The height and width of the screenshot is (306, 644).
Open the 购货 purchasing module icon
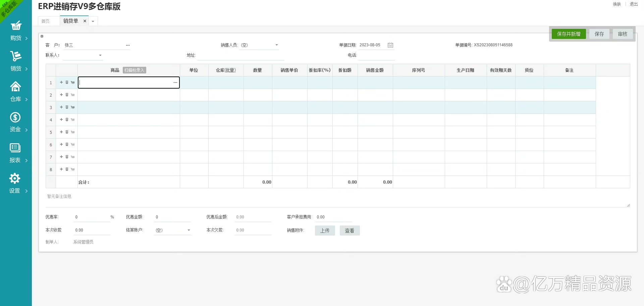point(16,26)
